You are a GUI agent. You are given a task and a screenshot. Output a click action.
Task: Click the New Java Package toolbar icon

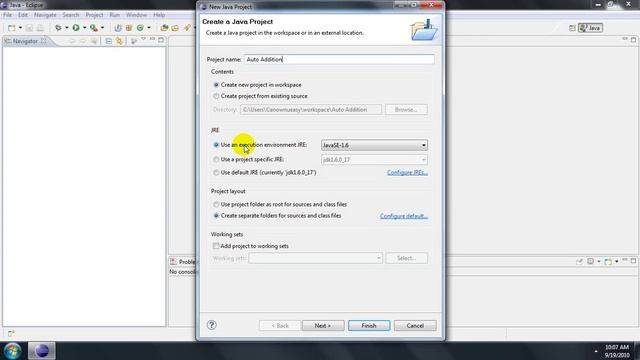click(x=129, y=28)
